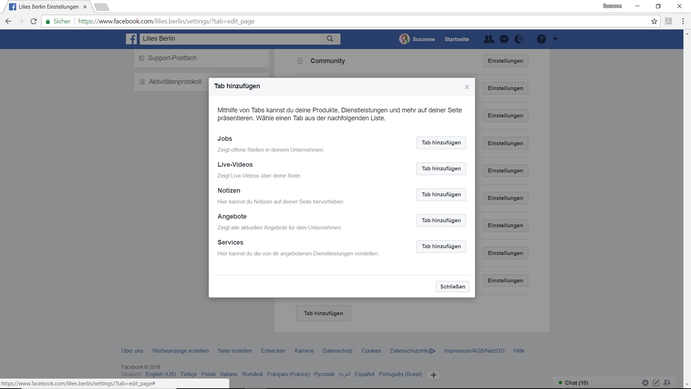Switch language to Français (France)
This screenshot has height=389, width=691.
coord(288,374)
